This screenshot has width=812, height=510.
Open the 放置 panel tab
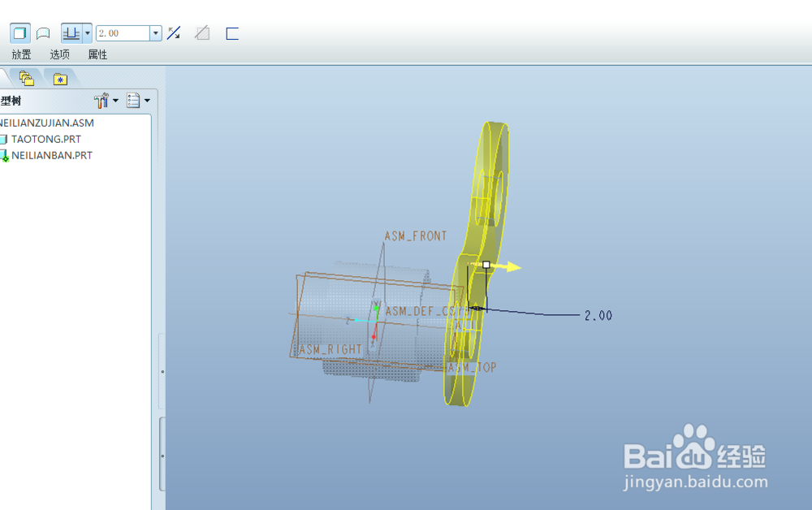[x=21, y=54]
